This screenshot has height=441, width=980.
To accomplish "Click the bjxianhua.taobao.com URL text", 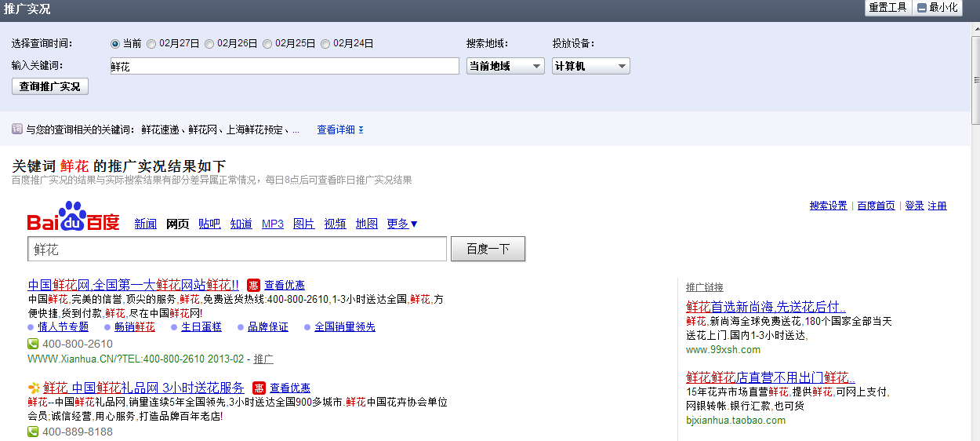I will [x=735, y=421].
